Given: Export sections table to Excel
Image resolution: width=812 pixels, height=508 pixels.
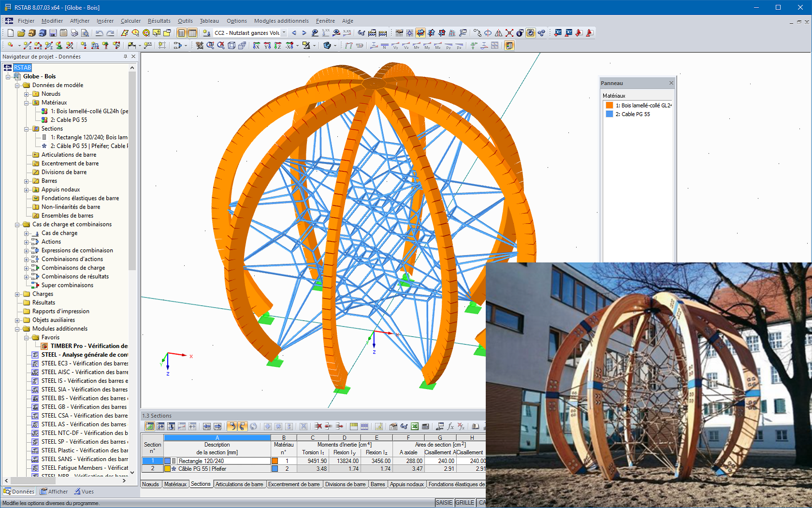Looking at the screenshot, I should 415,426.
